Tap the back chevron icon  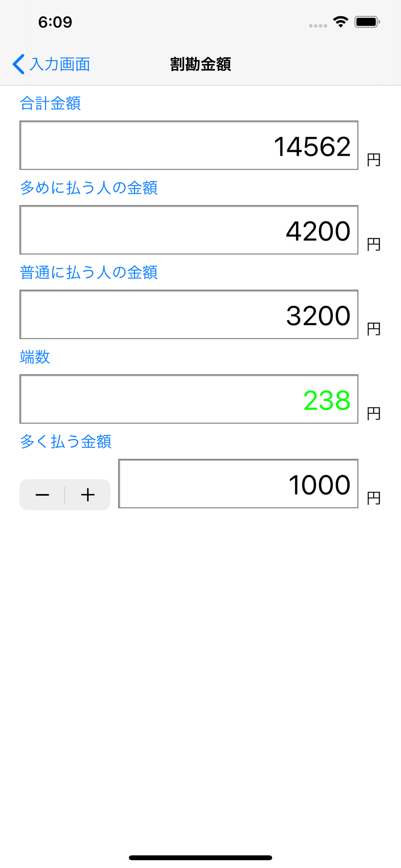pos(18,64)
